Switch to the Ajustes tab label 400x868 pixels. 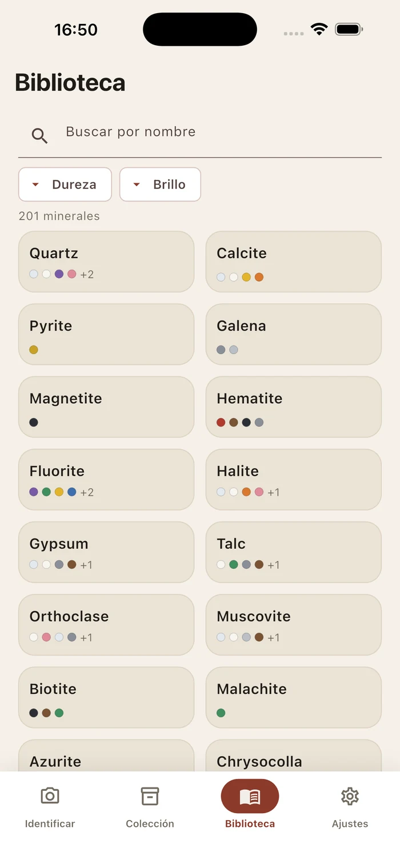click(350, 823)
